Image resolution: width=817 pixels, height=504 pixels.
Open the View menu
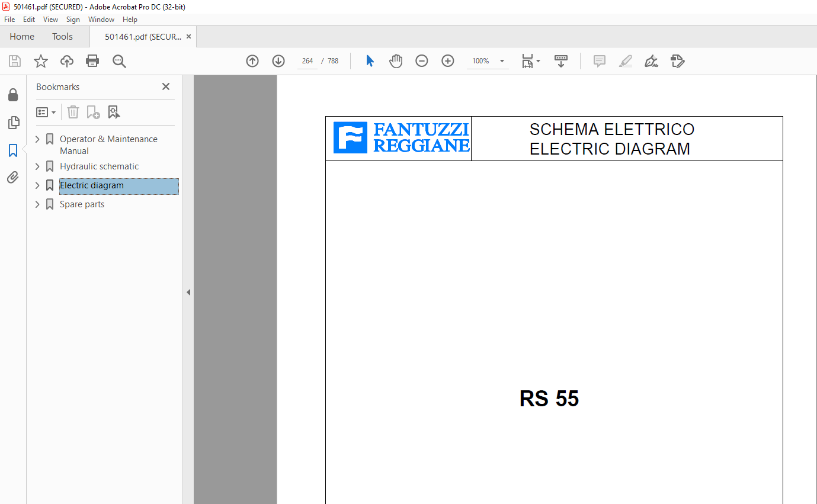coord(50,20)
